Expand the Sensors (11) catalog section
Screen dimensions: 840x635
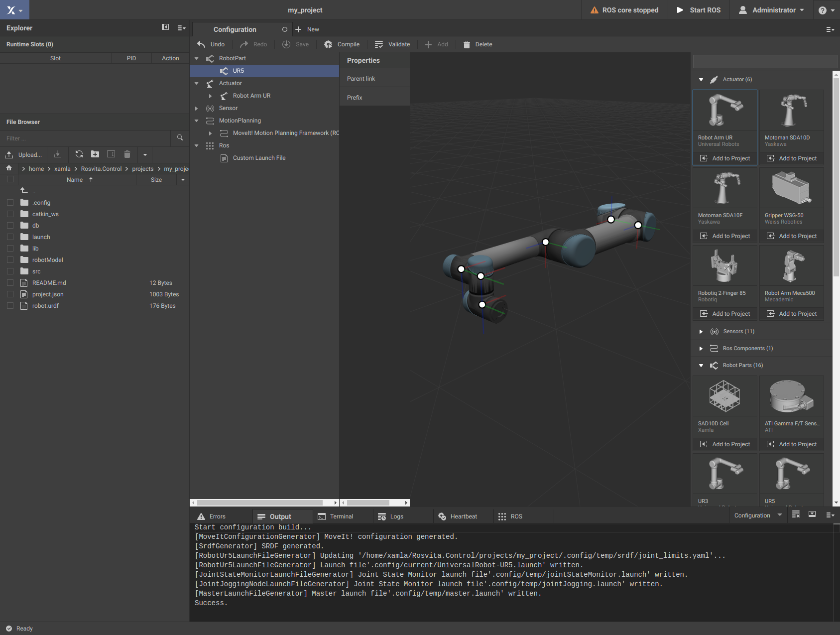701,332
